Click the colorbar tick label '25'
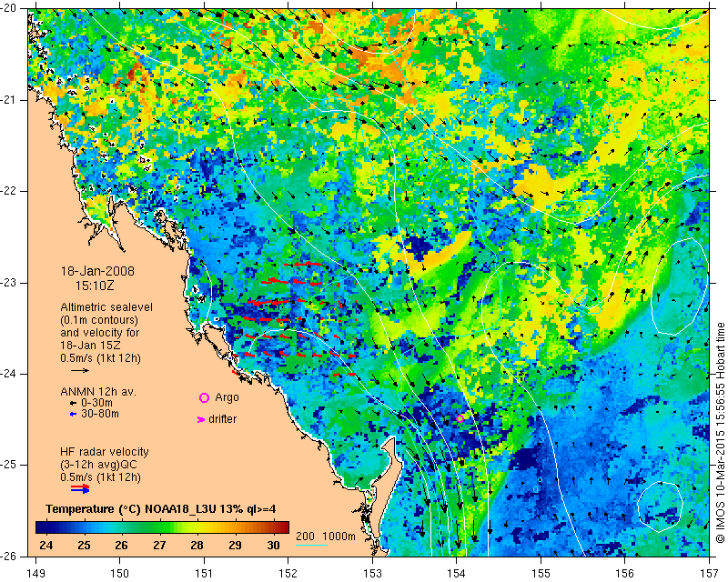 tap(84, 545)
